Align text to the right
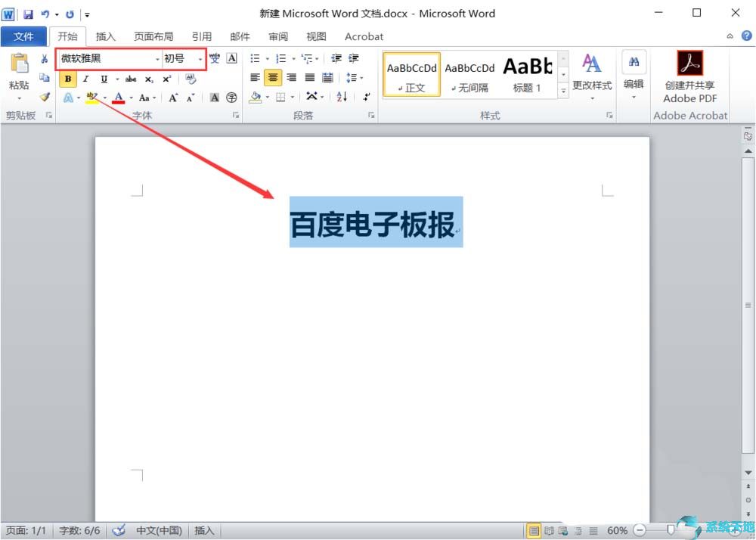The height and width of the screenshot is (540, 756). (291, 77)
